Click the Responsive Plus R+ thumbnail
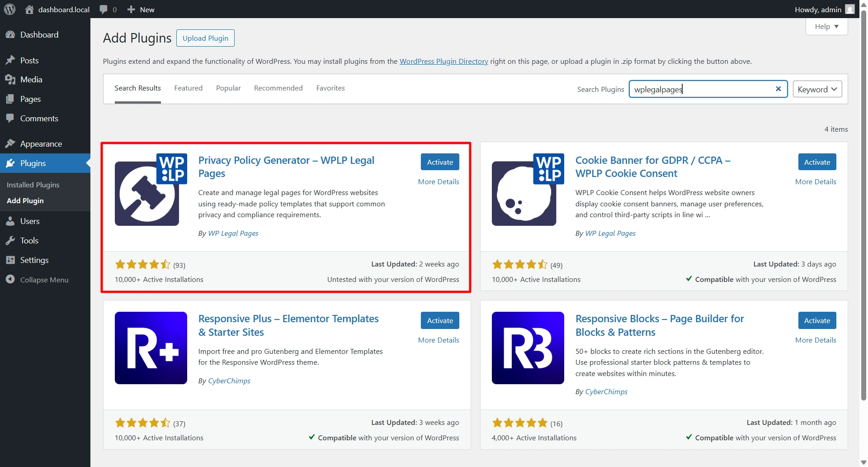Screen dimensions: 868x467 (x=151, y=348)
